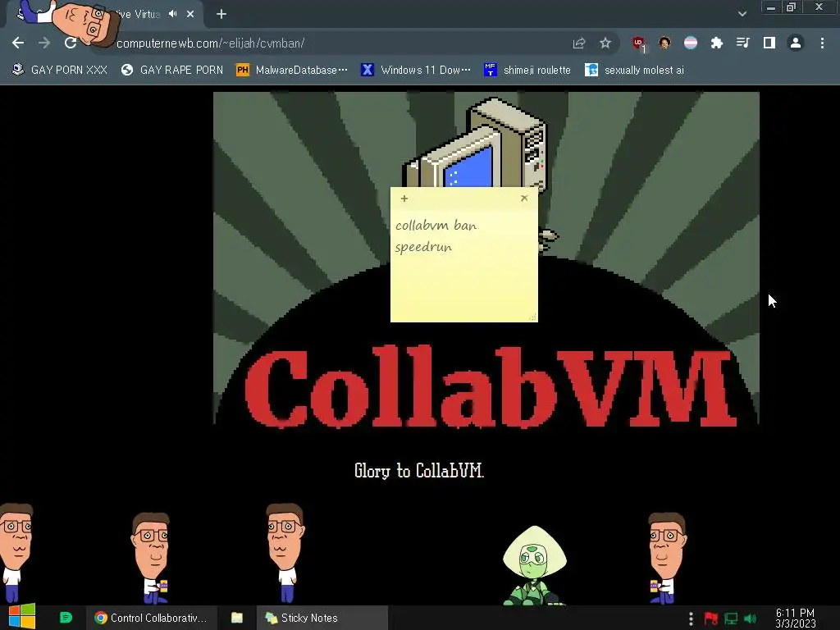Open the shimeji roulette bookmark

pos(527,71)
